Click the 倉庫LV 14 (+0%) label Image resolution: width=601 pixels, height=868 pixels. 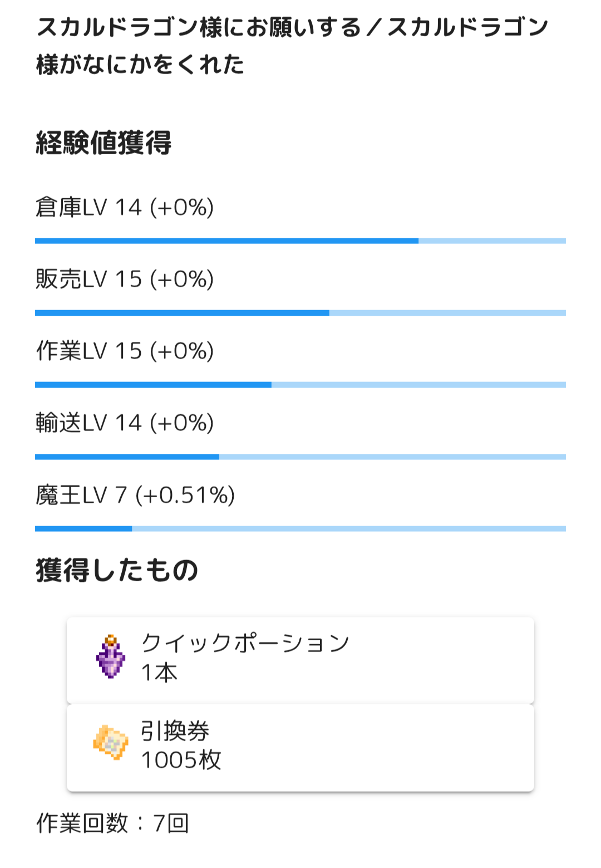pos(125,208)
